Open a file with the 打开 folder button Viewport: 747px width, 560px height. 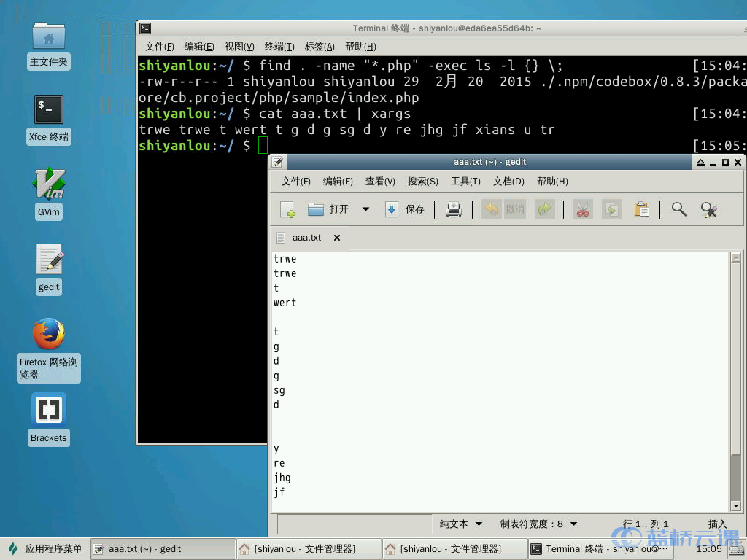(328, 209)
